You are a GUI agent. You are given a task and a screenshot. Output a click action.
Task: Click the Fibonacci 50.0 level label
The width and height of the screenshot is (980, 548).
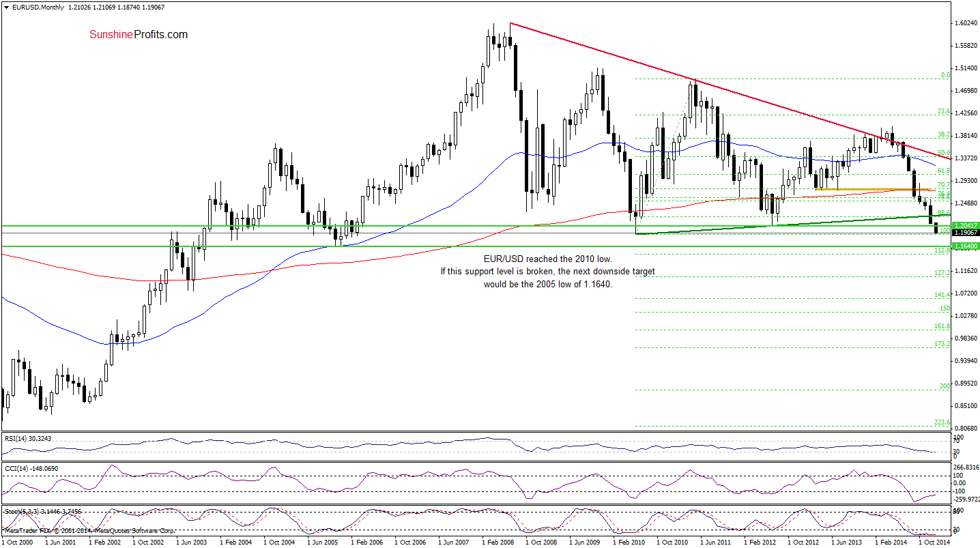[x=944, y=152]
